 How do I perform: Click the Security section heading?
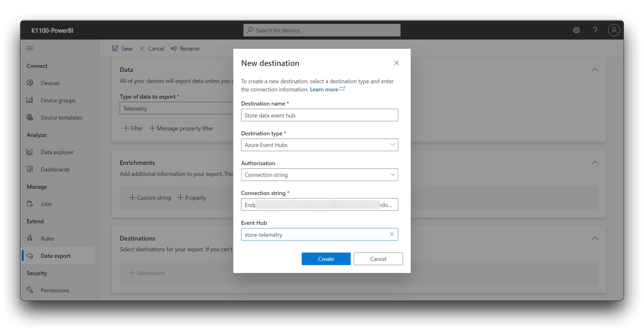tap(37, 273)
